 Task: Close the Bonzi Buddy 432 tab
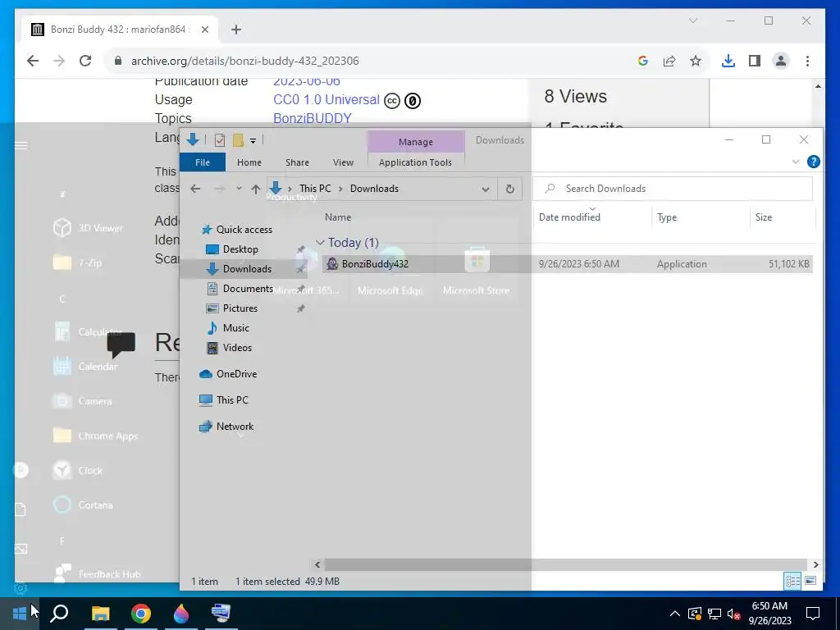pyautogui.click(x=204, y=30)
